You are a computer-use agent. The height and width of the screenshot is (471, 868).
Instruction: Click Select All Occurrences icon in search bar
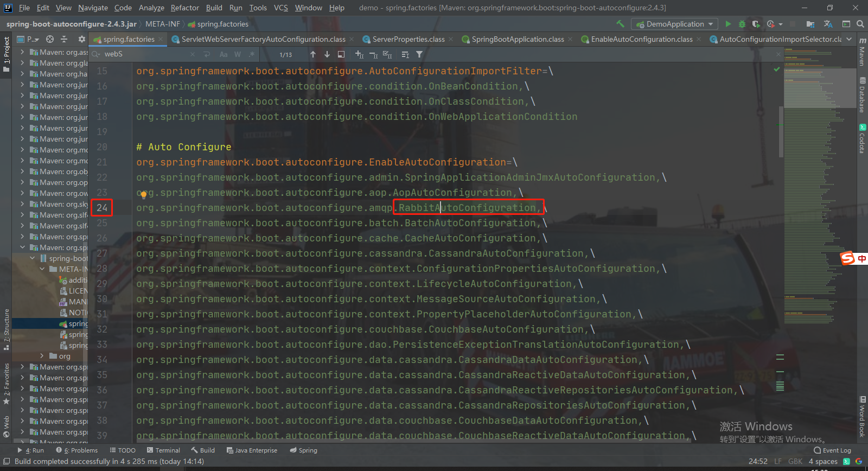point(387,54)
